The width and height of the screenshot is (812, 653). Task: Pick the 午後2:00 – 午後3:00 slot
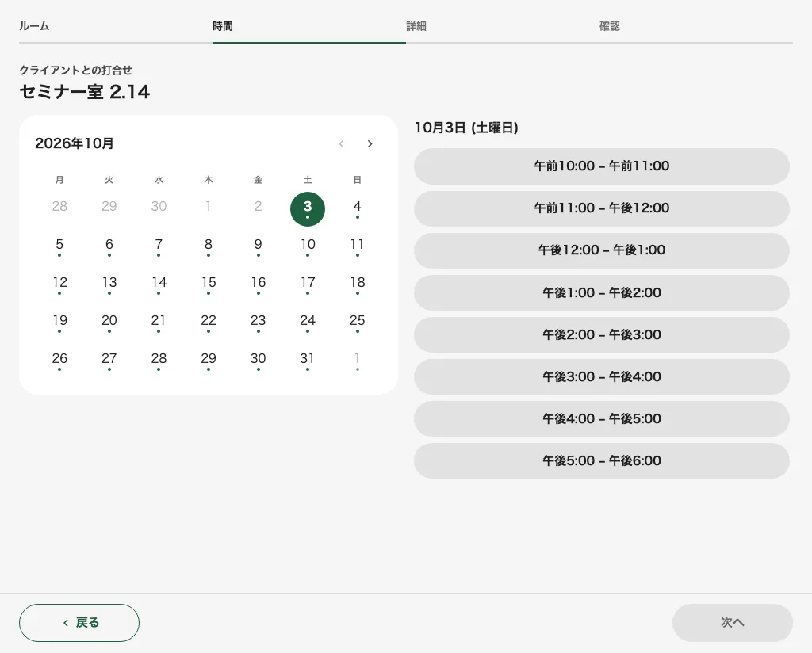[602, 334]
